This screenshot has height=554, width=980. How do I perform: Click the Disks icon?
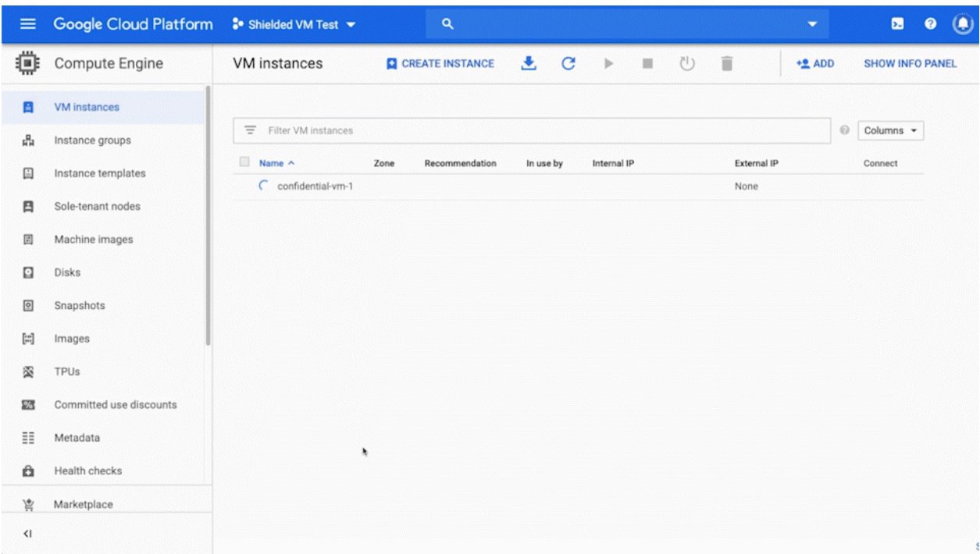point(27,272)
